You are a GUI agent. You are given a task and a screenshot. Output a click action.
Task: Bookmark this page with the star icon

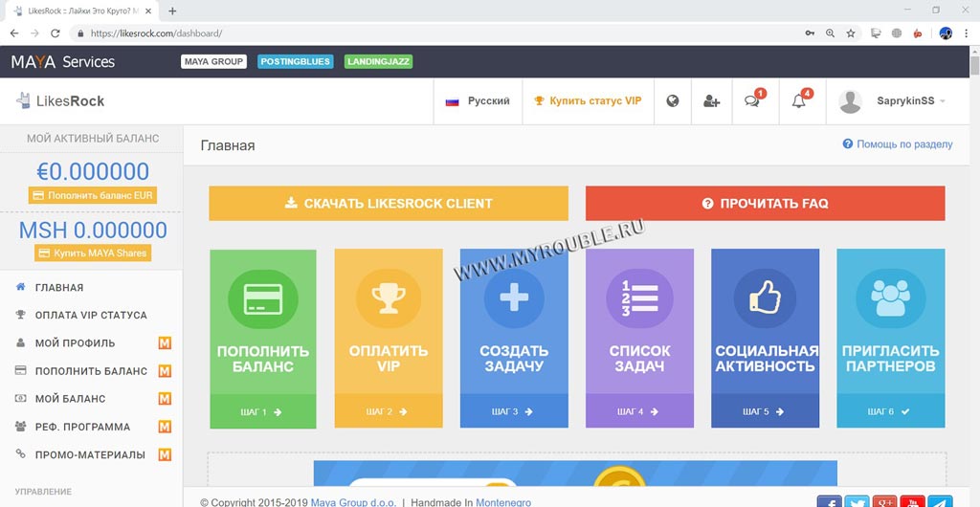click(x=851, y=33)
